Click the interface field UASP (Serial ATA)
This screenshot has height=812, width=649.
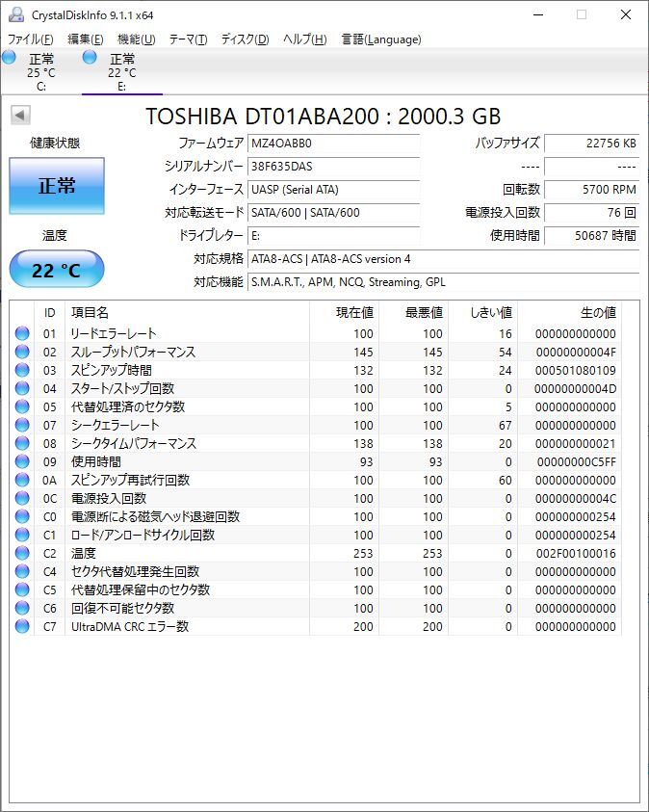333,190
